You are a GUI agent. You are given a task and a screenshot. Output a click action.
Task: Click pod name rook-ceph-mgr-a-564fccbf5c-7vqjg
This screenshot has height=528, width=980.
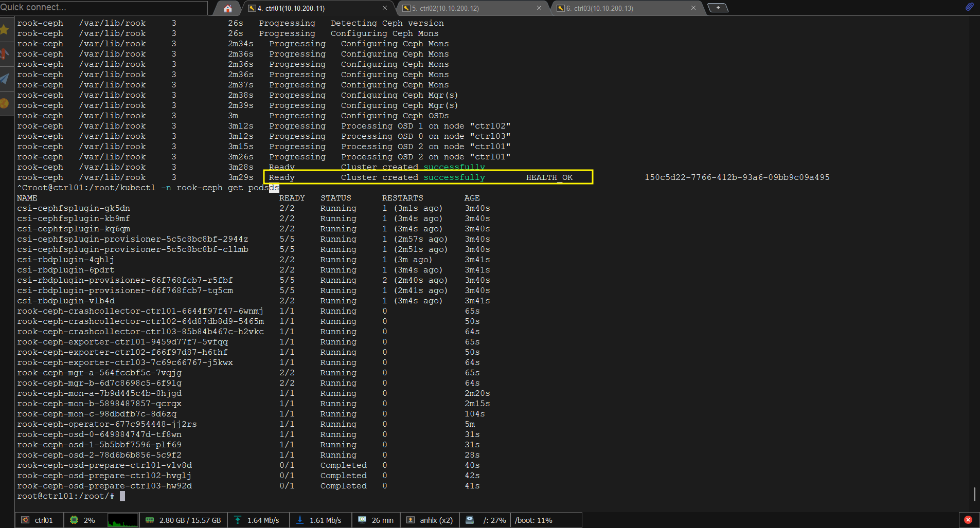click(99, 373)
